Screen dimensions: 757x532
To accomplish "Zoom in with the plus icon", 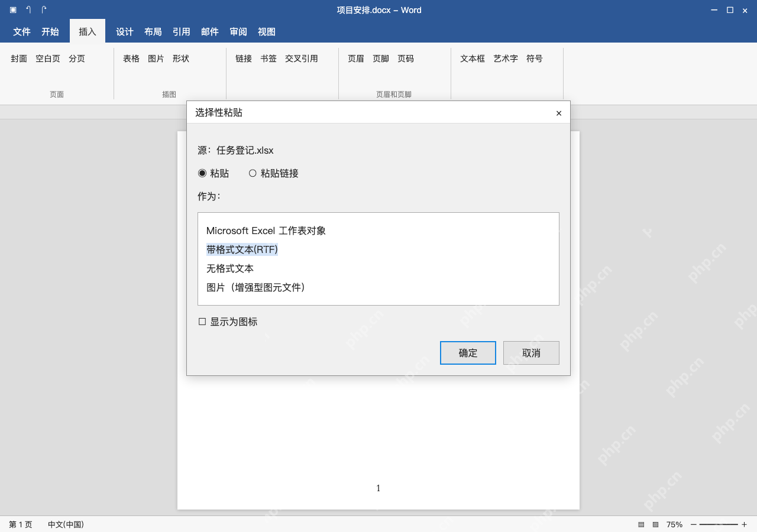I will click(x=744, y=524).
